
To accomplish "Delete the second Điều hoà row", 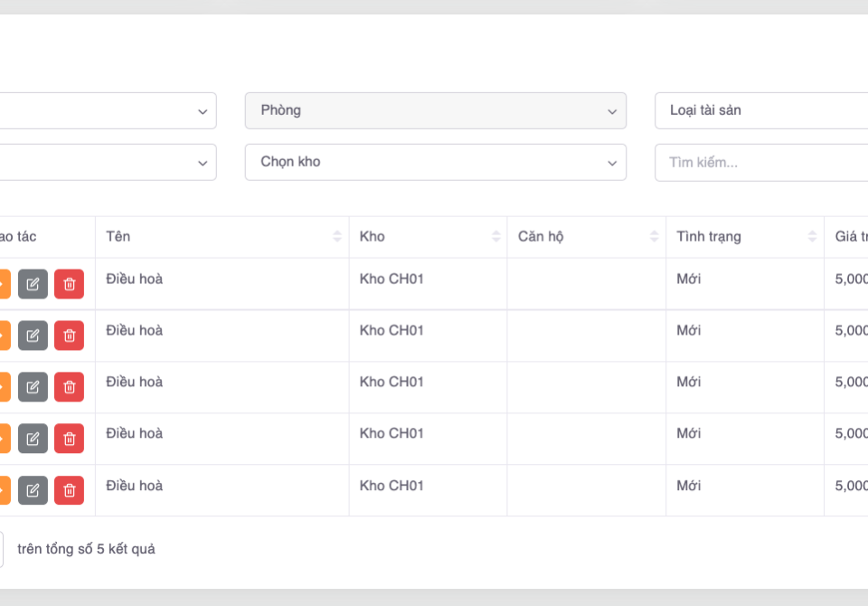I will (x=69, y=336).
